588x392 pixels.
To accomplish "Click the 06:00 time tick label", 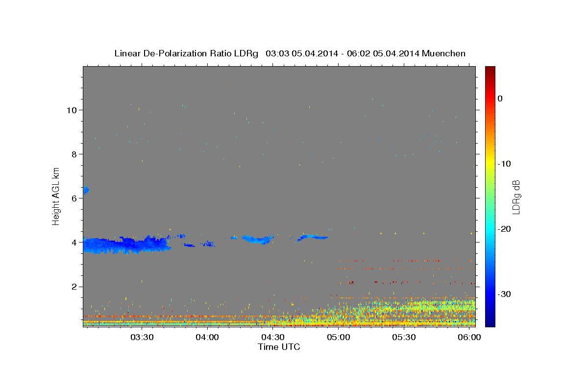I will 469,337.
